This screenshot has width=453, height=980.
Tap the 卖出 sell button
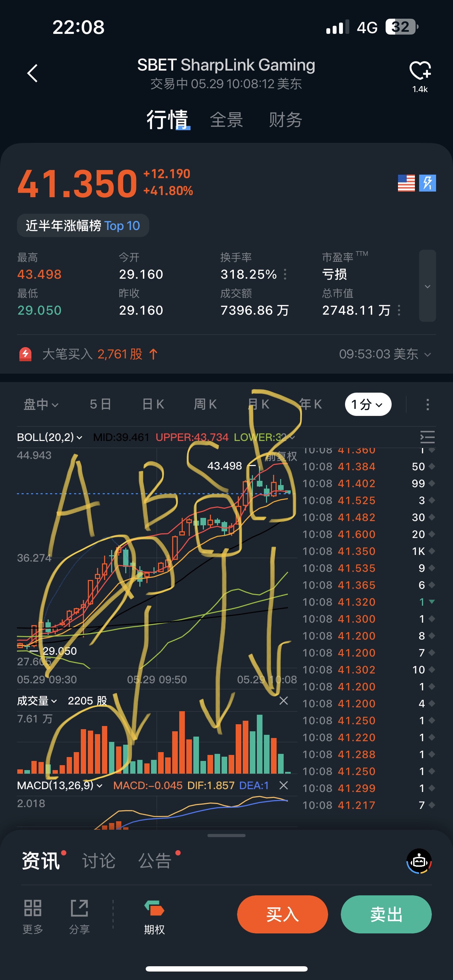(x=386, y=914)
